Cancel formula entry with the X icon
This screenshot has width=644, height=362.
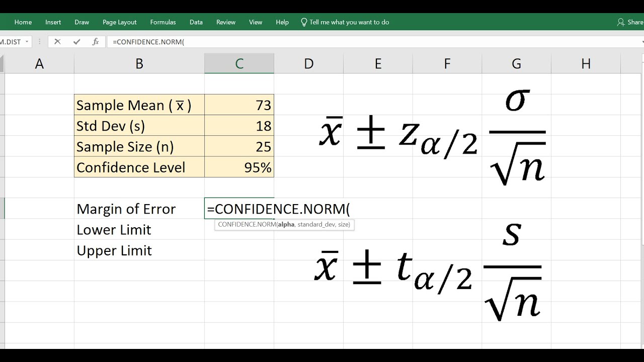[57, 42]
